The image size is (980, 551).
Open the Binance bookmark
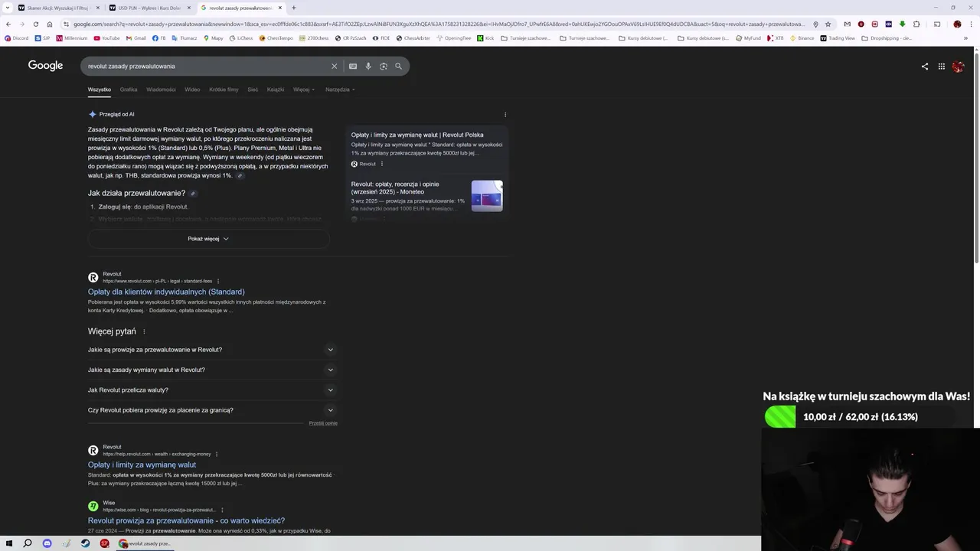click(x=802, y=38)
